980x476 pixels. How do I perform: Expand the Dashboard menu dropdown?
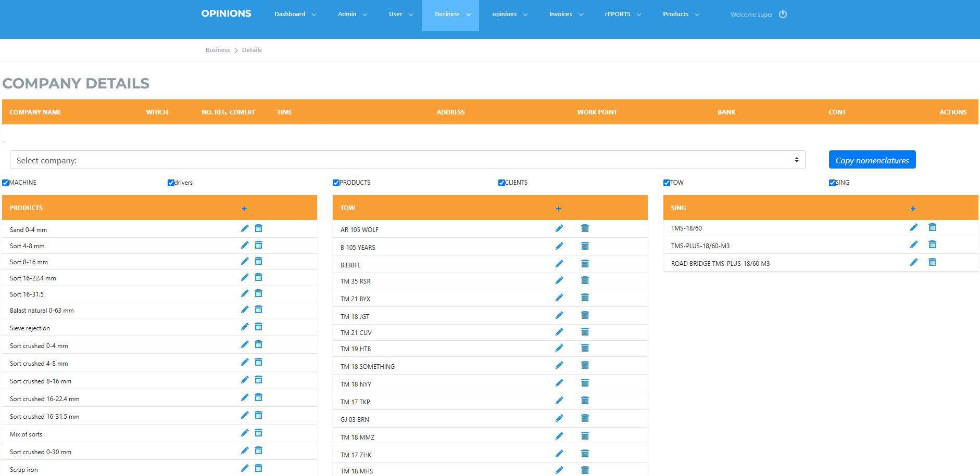295,14
